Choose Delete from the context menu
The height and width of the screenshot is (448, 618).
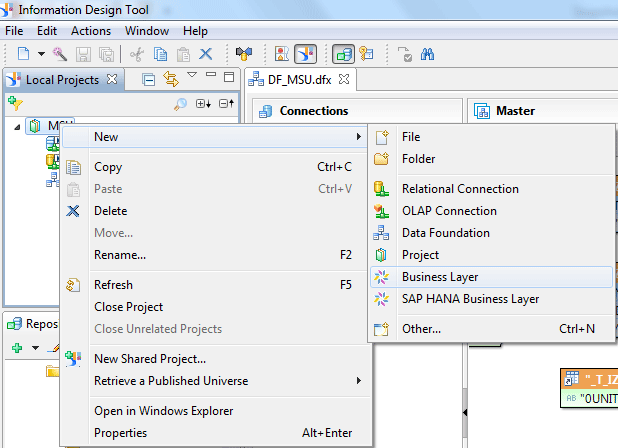click(214, 211)
